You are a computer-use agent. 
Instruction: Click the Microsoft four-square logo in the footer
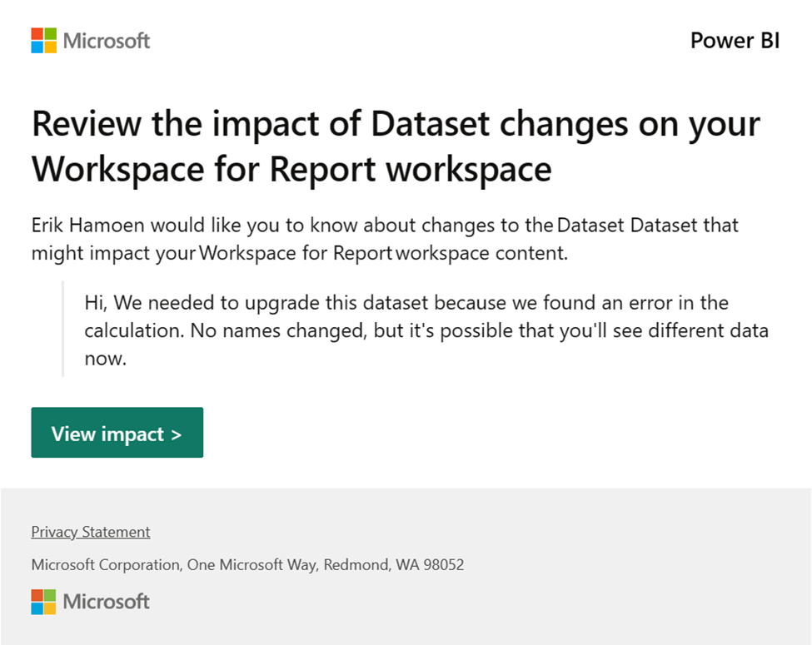tap(43, 601)
